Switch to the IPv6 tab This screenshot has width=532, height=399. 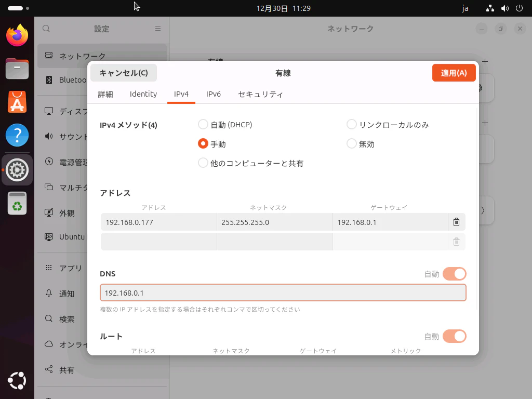pyautogui.click(x=214, y=94)
